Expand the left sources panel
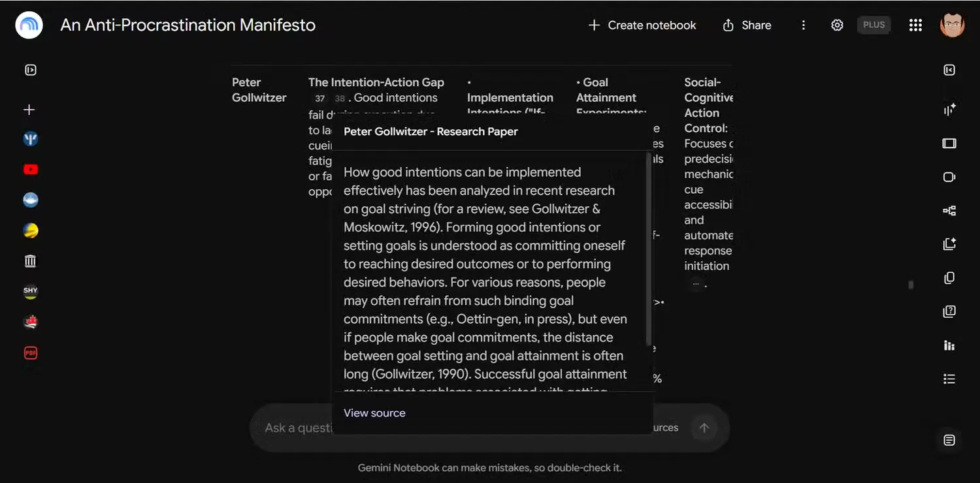 (31, 70)
